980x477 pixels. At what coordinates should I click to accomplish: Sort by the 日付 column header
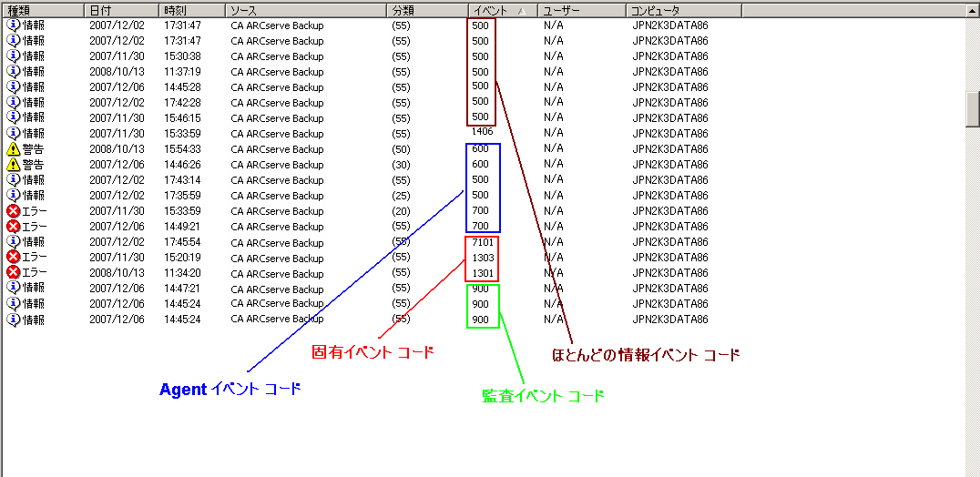[121, 10]
